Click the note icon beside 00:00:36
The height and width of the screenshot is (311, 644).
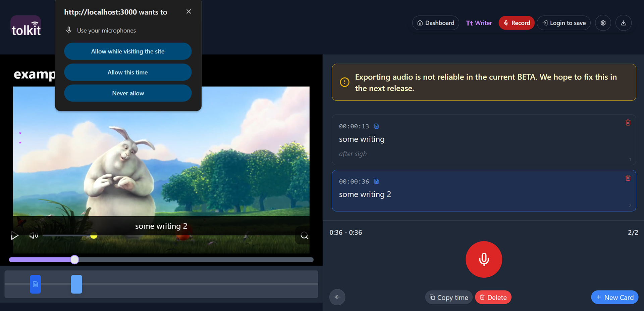coord(376,181)
